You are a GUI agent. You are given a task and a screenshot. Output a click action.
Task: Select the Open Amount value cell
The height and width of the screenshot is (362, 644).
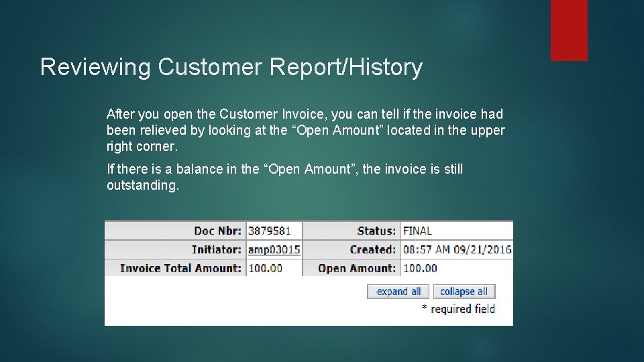[457, 268]
